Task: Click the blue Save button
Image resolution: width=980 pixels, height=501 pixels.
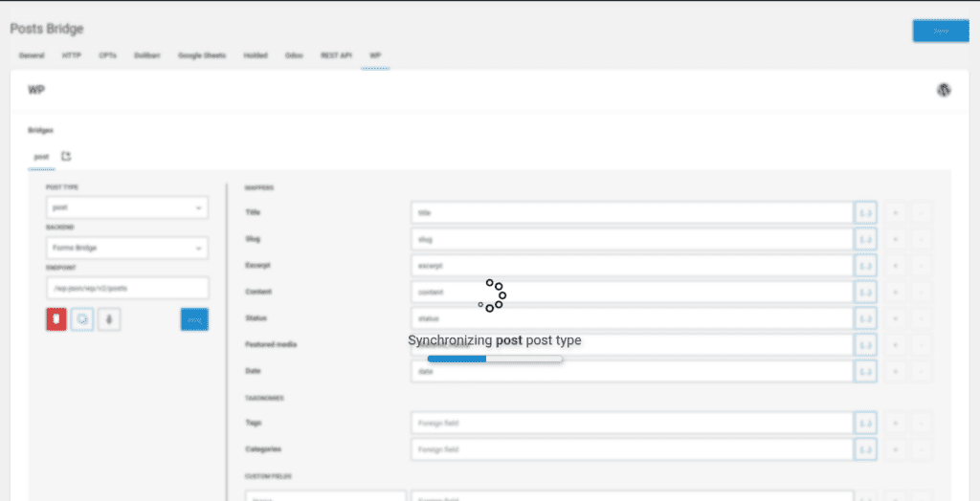Action: point(941,31)
